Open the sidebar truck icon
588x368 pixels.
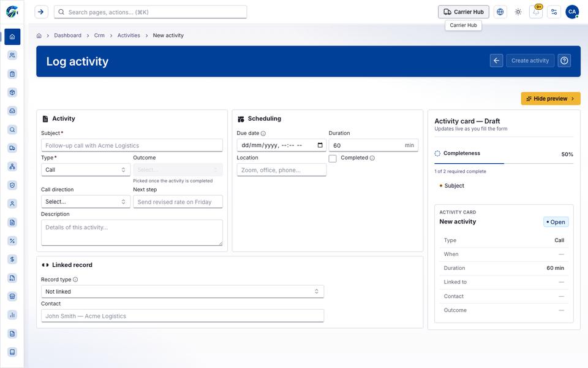[12, 148]
